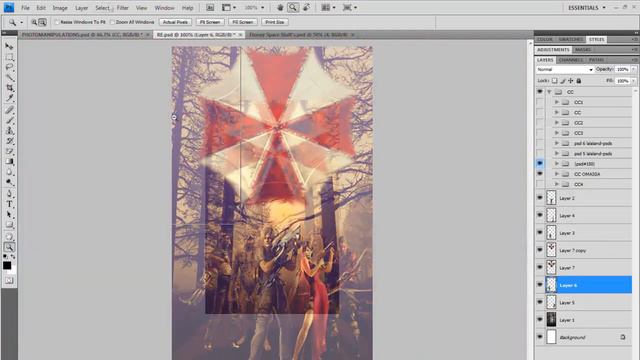The width and height of the screenshot is (640, 360).
Task: Open the Window menu
Action: click(x=164, y=8)
